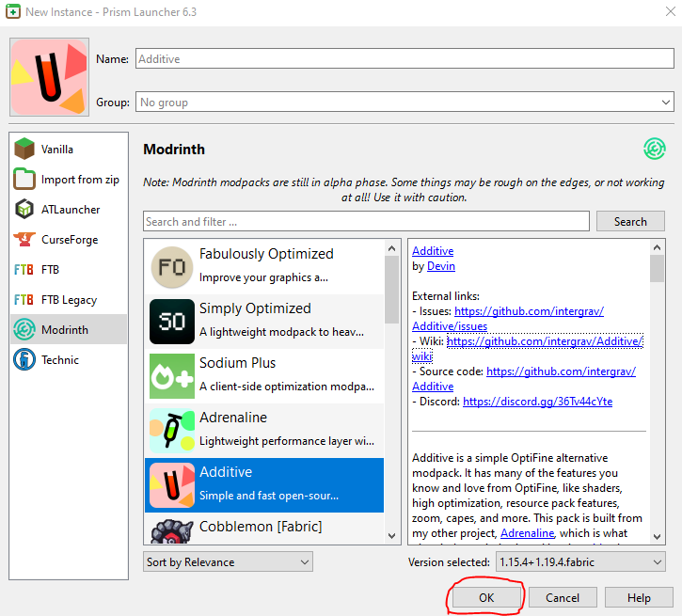Open the Devin author link
The height and width of the screenshot is (616, 682).
pos(441,266)
